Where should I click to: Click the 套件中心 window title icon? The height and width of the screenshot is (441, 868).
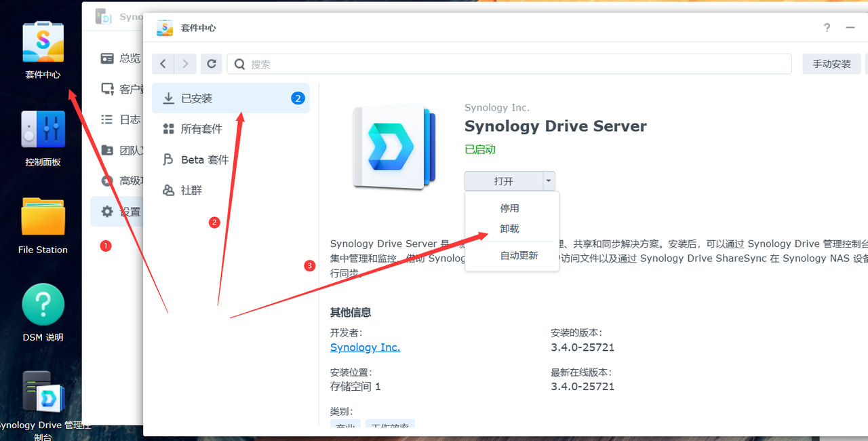click(x=165, y=28)
